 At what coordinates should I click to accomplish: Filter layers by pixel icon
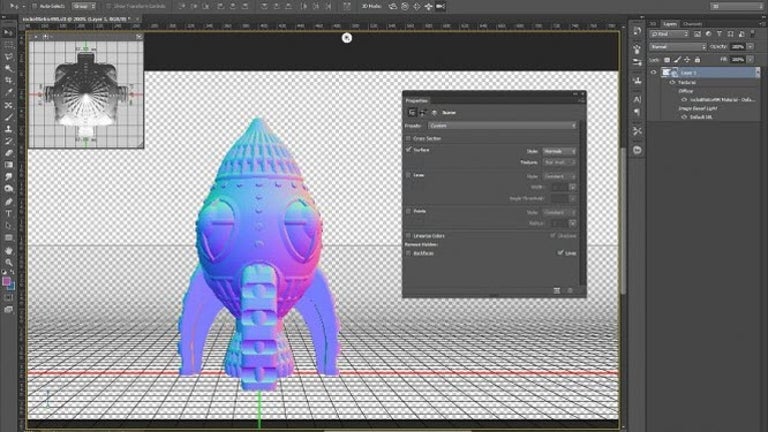(x=697, y=34)
